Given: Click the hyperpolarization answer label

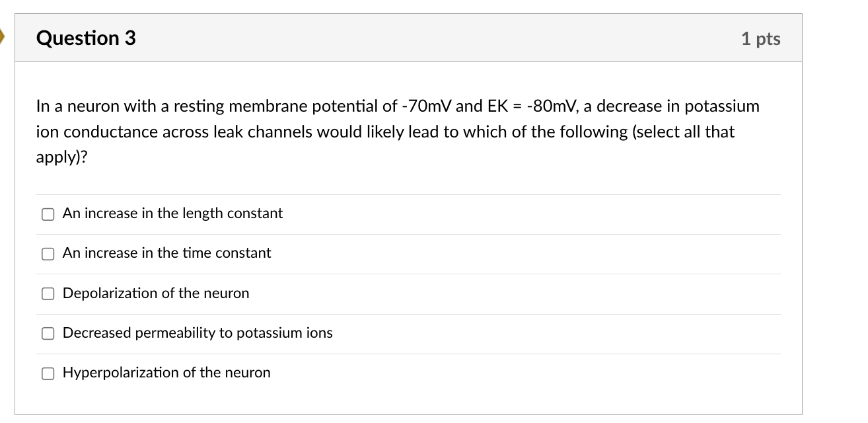Looking at the screenshot, I should [166, 372].
